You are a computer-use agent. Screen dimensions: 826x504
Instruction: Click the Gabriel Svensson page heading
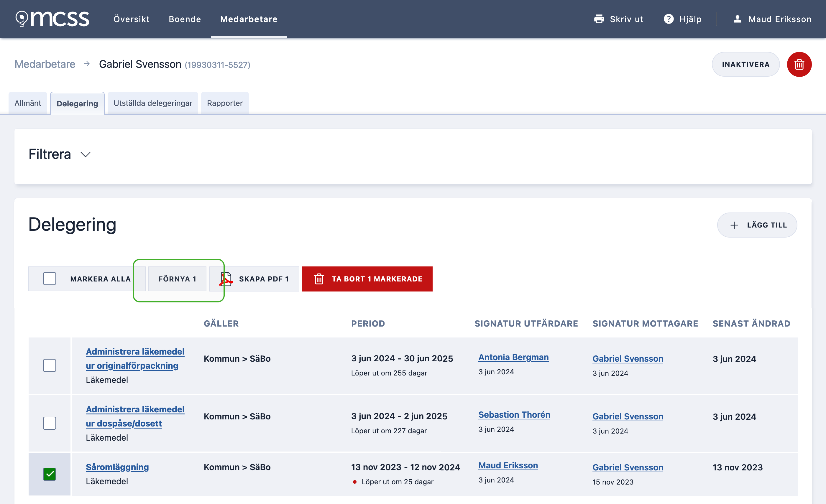140,64
